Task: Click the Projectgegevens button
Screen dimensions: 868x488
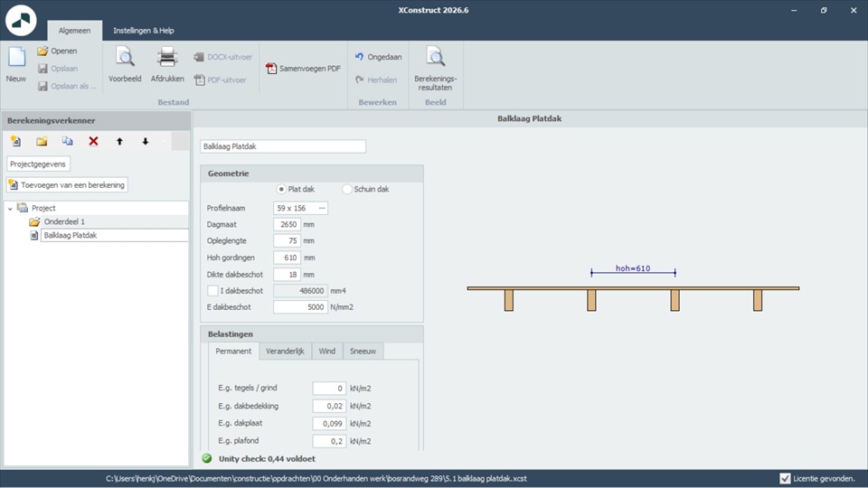Action: pyautogui.click(x=39, y=164)
